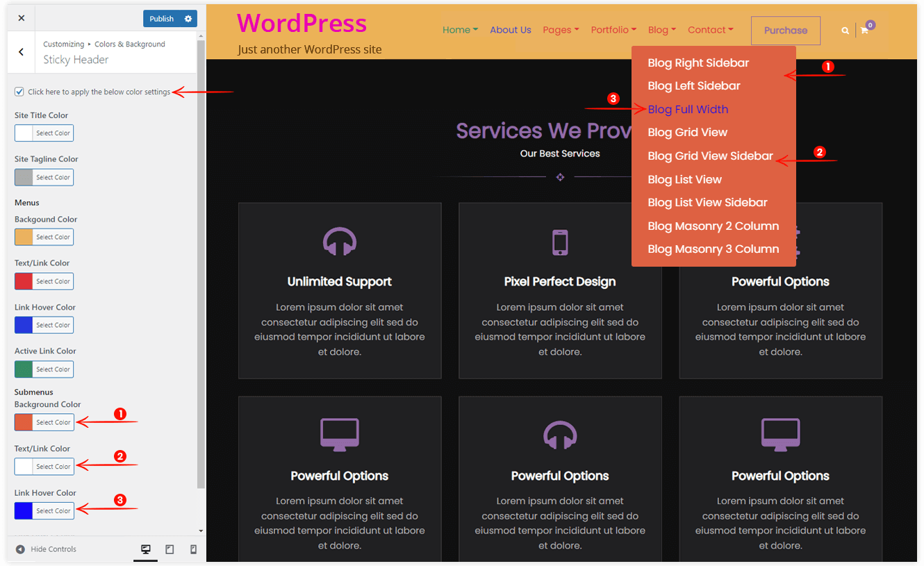924x566 pixels.
Task: Click the customizer panel scrollbar
Action: click(x=201, y=264)
